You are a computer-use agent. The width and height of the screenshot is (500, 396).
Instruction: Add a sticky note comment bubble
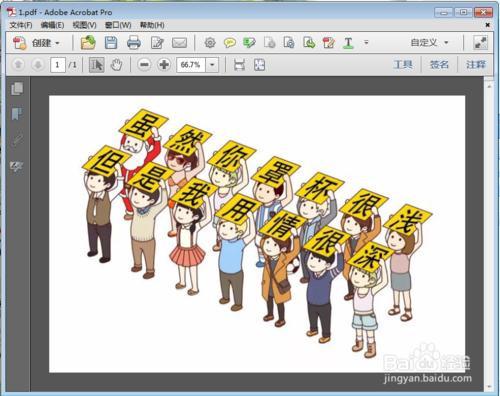230,43
